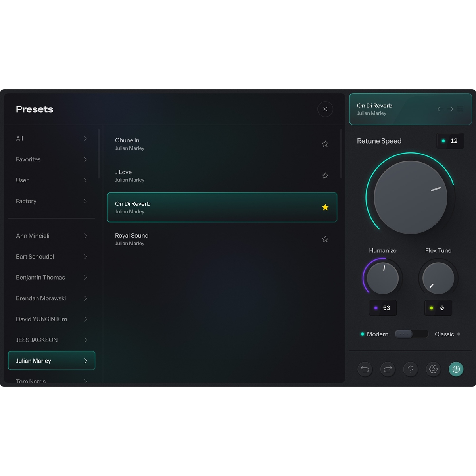The image size is (476, 476).
Task: Expand the All category chevron
Action: click(85, 138)
